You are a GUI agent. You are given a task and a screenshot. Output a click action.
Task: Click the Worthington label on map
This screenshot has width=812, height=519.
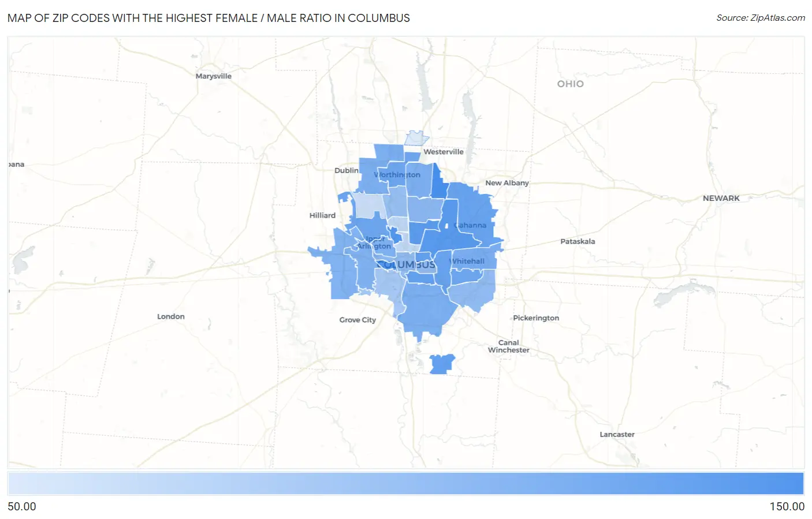coord(397,175)
